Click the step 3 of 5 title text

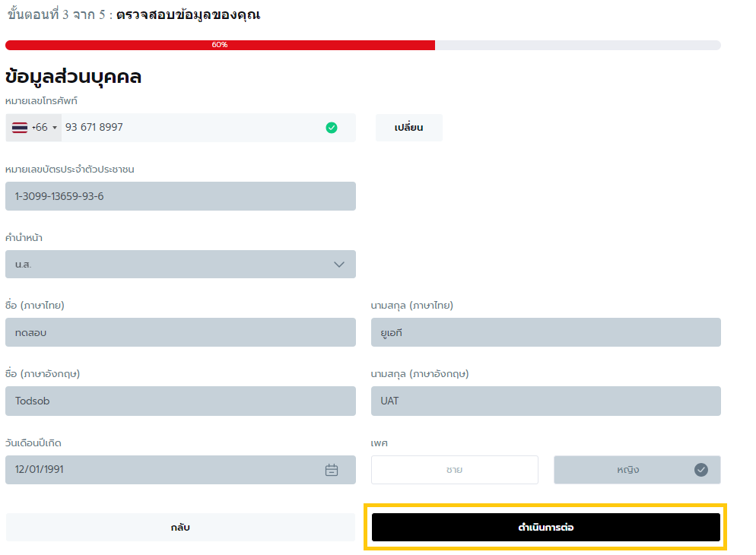point(134,15)
